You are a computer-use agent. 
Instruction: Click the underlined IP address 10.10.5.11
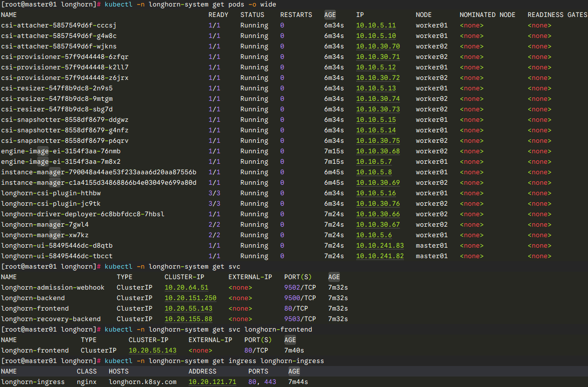click(376, 25)
